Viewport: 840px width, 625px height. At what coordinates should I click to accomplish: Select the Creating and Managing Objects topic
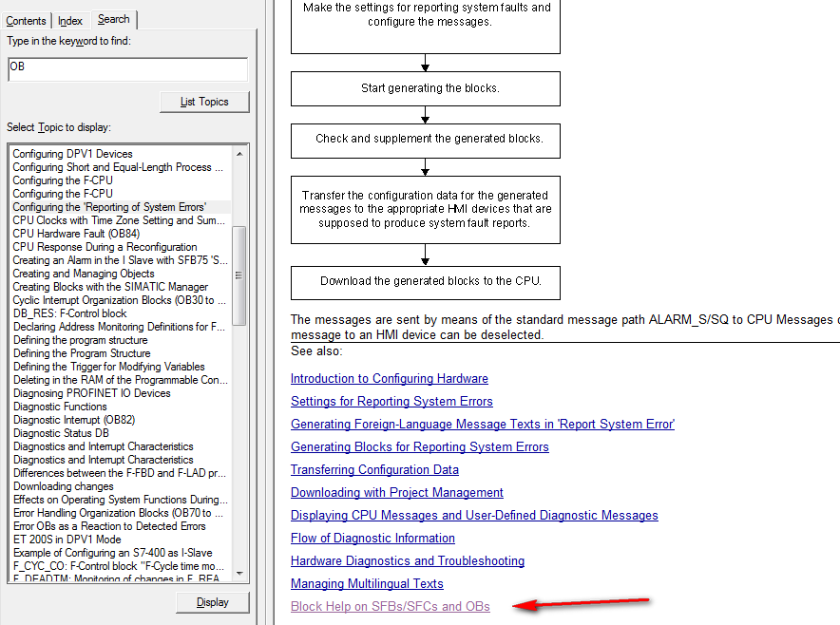click(84, 274)
